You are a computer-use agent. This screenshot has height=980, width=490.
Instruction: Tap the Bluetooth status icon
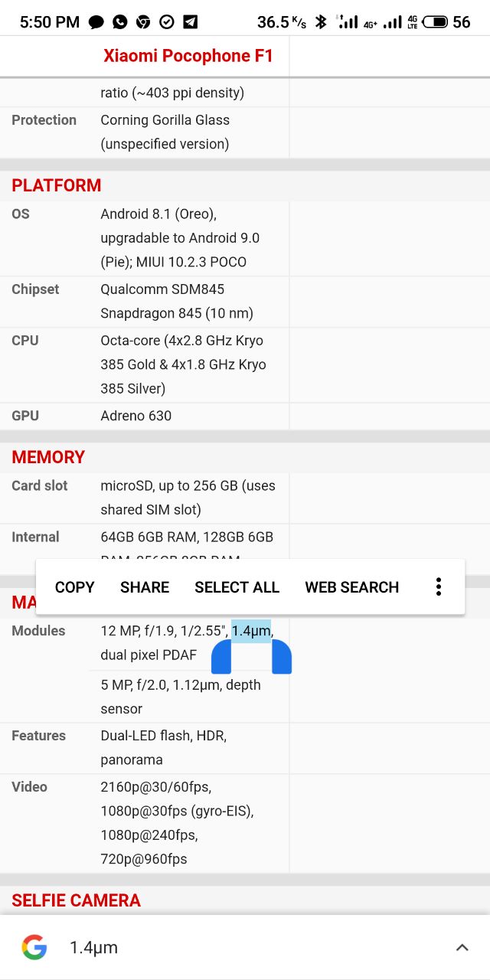(x=321, y=22)
